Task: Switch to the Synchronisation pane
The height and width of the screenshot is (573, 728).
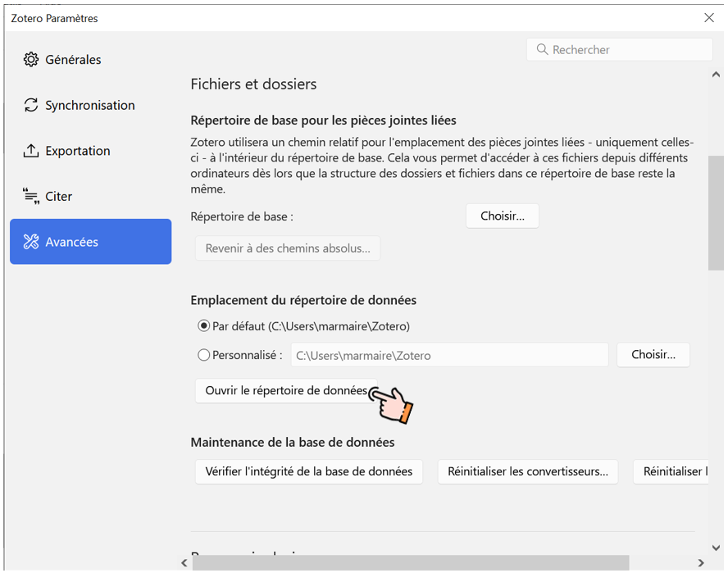Action: point(90,105)
